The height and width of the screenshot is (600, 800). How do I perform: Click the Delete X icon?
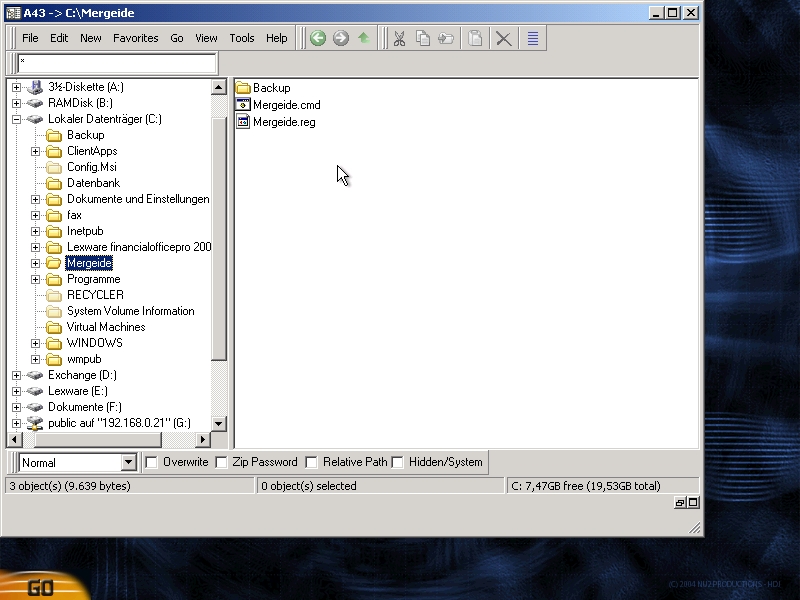[x=504, y=38]
